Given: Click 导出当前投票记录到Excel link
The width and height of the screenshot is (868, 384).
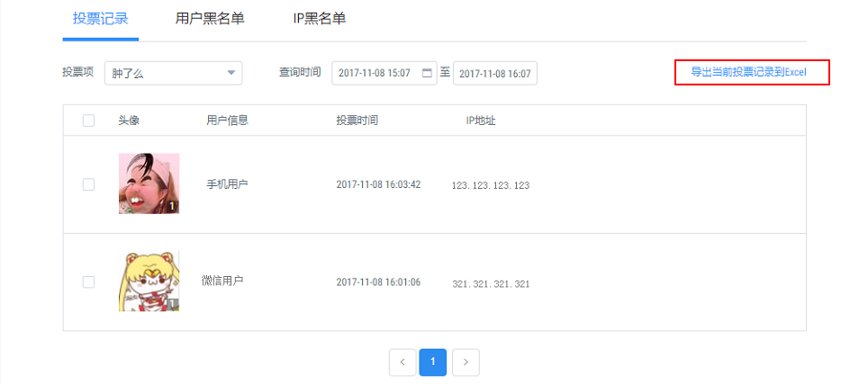Looking at the screenshot, I should [751, 72].
